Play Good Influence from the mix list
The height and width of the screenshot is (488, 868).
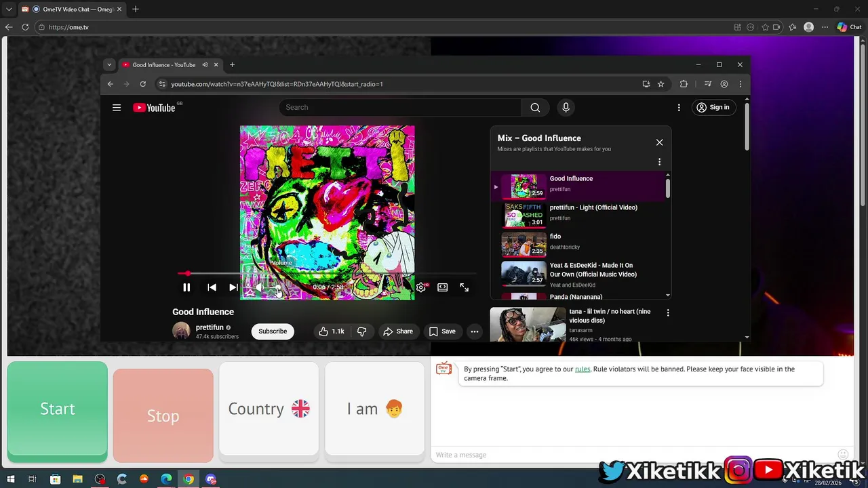tap(578, 186)
